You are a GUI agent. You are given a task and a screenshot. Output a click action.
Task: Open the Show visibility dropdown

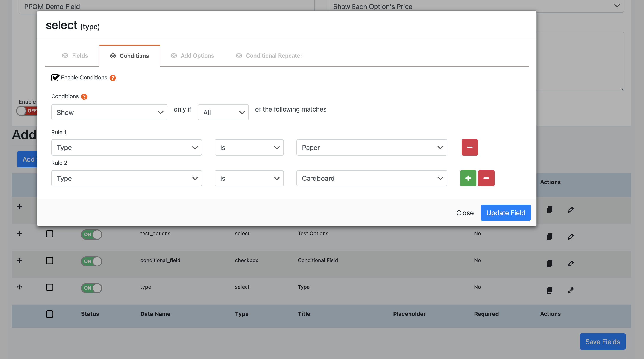click(x=109, y=112)
